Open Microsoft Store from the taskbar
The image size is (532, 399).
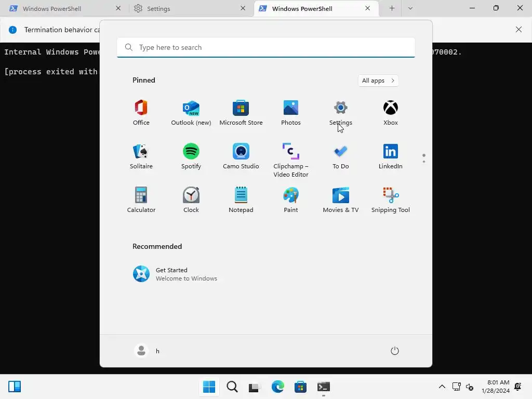point(300,387)
